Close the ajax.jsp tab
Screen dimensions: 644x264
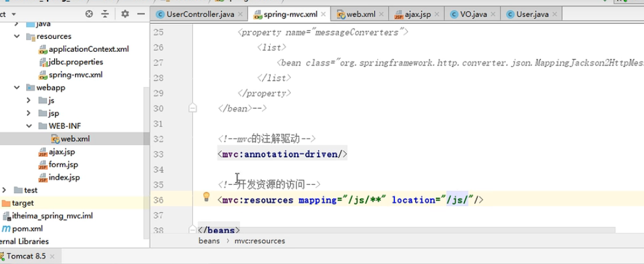point(437,14)
